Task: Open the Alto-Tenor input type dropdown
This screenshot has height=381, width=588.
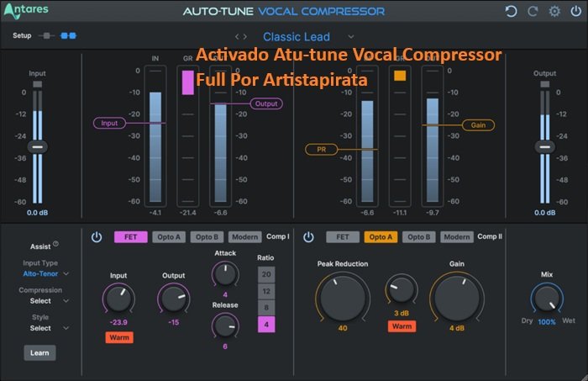Action: (x=66, y=273)
